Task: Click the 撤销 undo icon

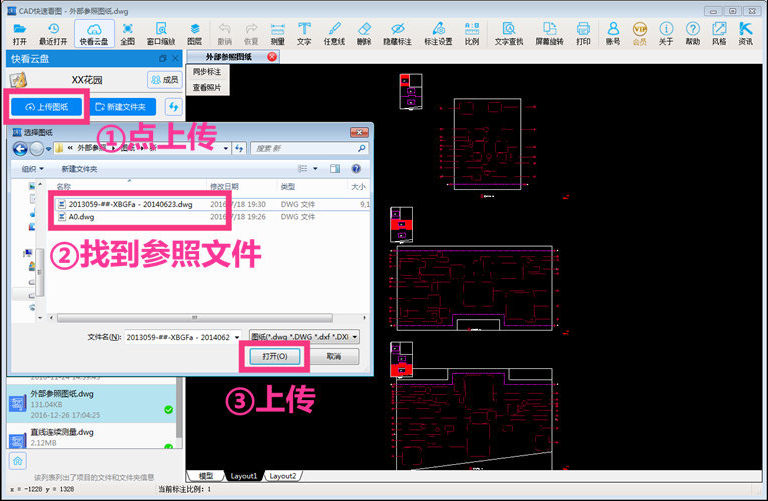Action: (x=224, y=34)
